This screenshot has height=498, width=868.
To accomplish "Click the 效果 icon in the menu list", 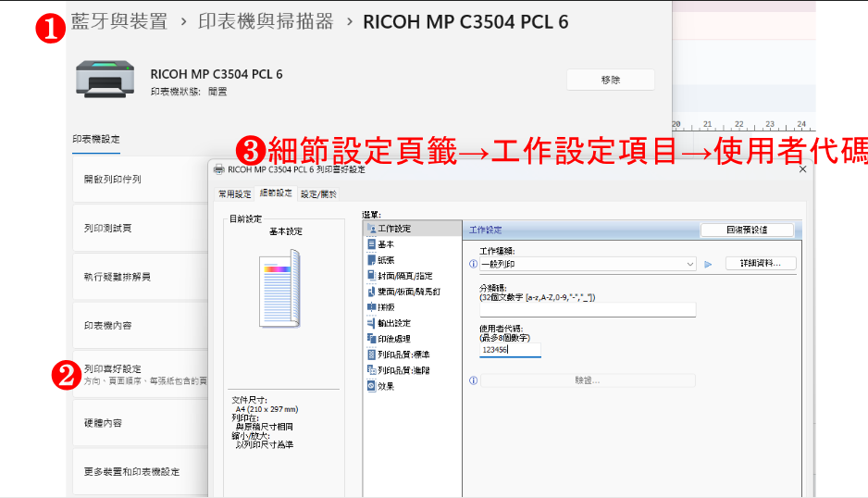I will 371,386.
